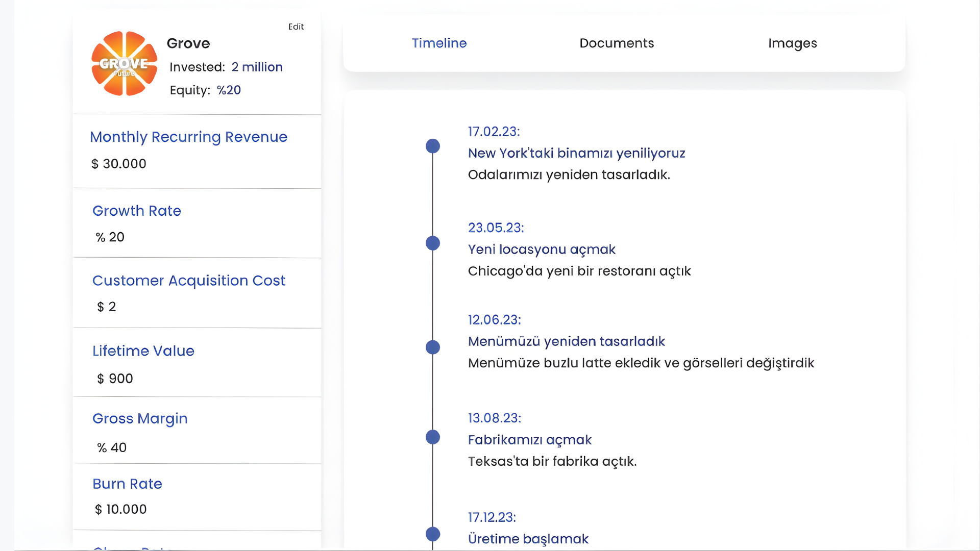Click the Üretime başlamak timeline entry
Screen dimensions: 980x551
point(528,539)
